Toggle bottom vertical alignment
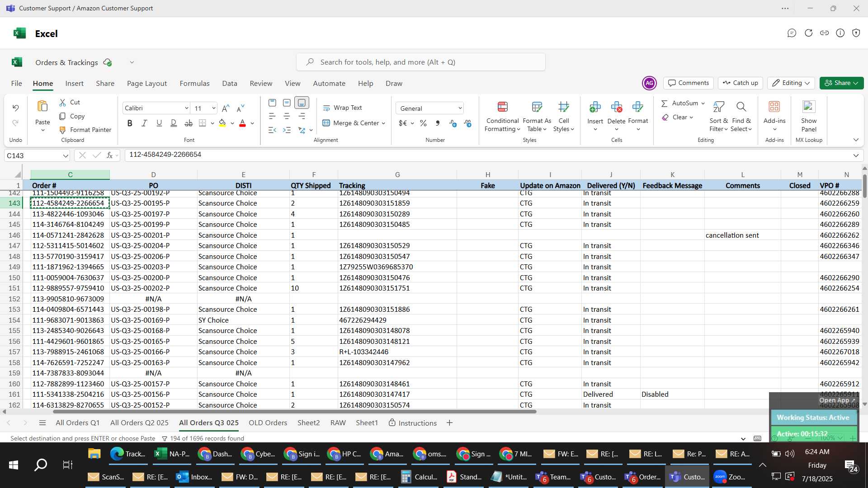 tap(302, 103)
